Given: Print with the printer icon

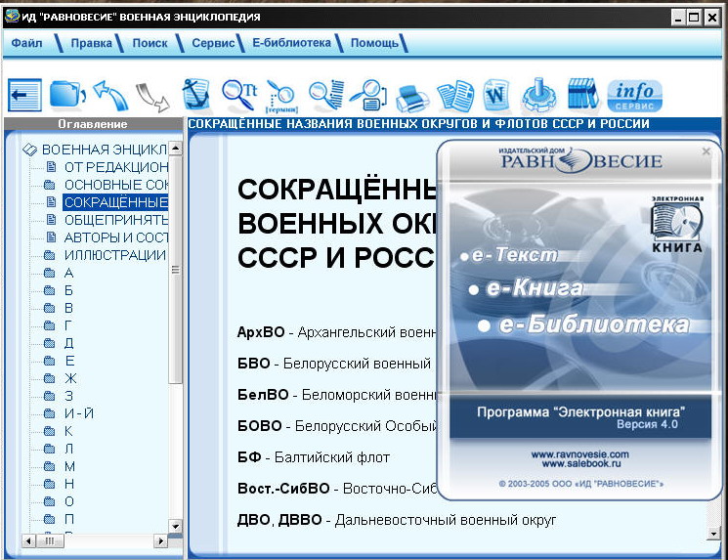Looking at the screenshot, I should [x=412, y=98].
